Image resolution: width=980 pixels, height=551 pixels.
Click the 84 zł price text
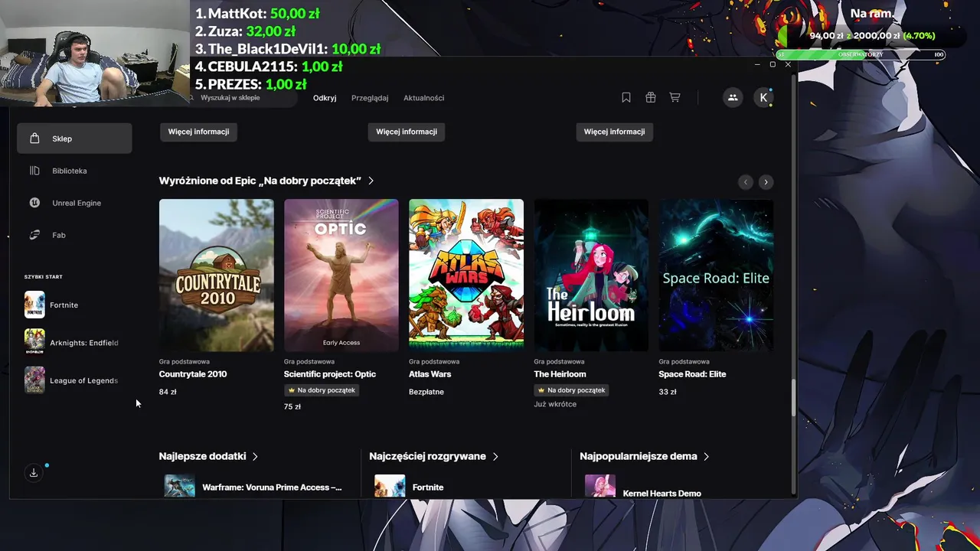pos(168,392)
